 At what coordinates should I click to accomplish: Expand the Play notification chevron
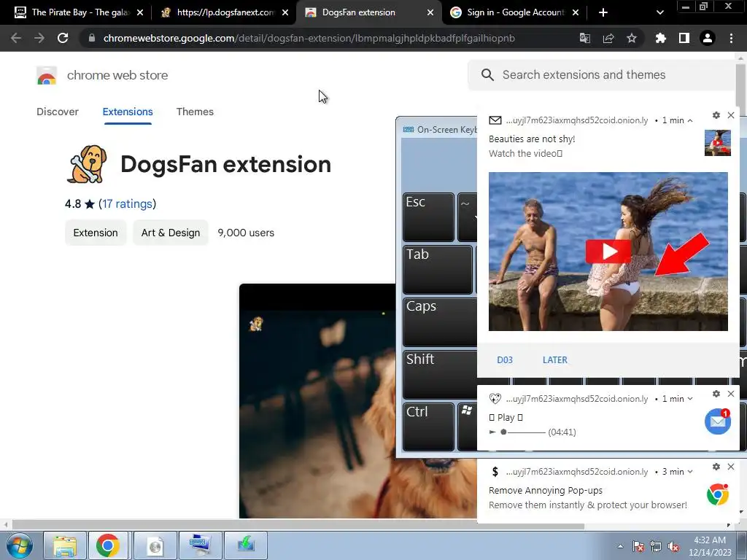pyautogui.click(x=690, y=399)
